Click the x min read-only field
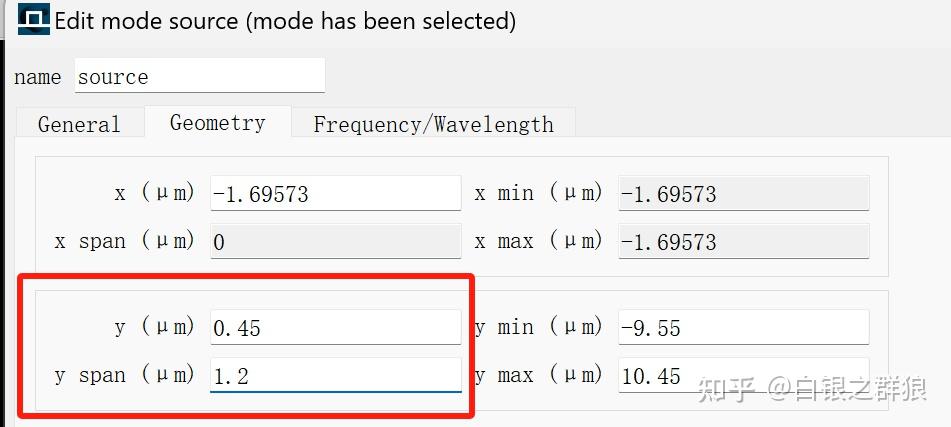Screen dimensions: 951x427 (x=743, y=194)
